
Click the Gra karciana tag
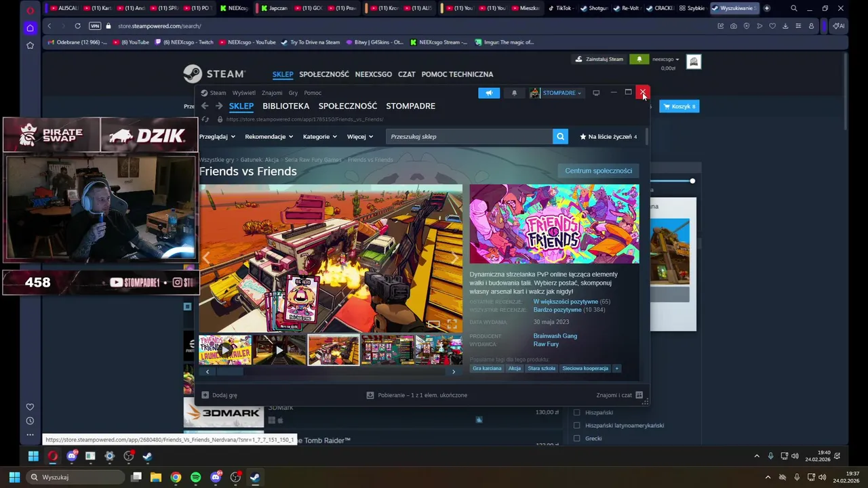coord(487,368)
